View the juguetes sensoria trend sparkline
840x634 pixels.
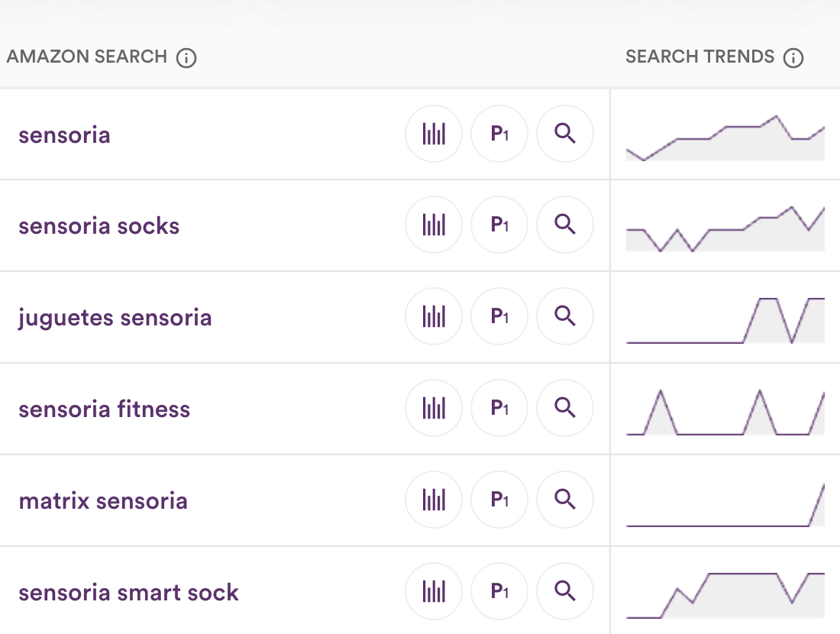click(725, 321)
